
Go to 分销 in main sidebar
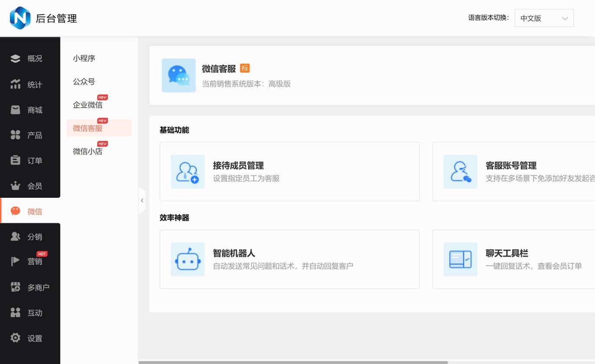pyautogui.click(x=30, y=237)
